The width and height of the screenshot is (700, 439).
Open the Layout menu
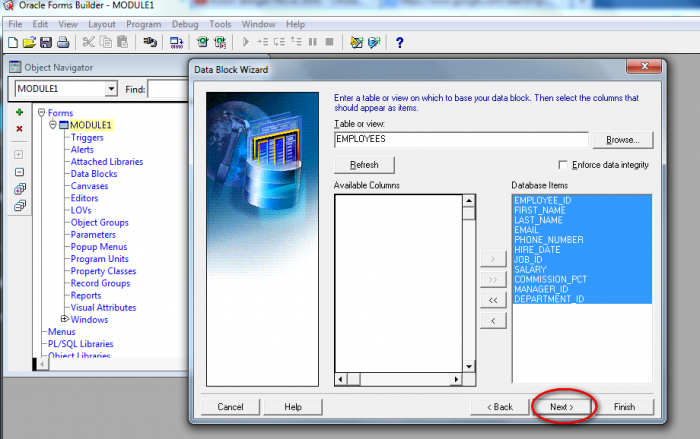(101, 24)
